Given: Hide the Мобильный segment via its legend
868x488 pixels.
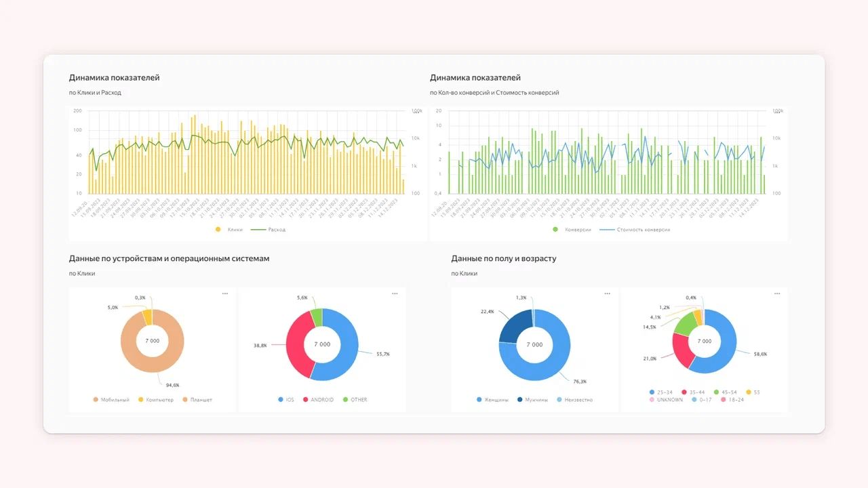Looking at the screenshot, I should pos(111,400).
